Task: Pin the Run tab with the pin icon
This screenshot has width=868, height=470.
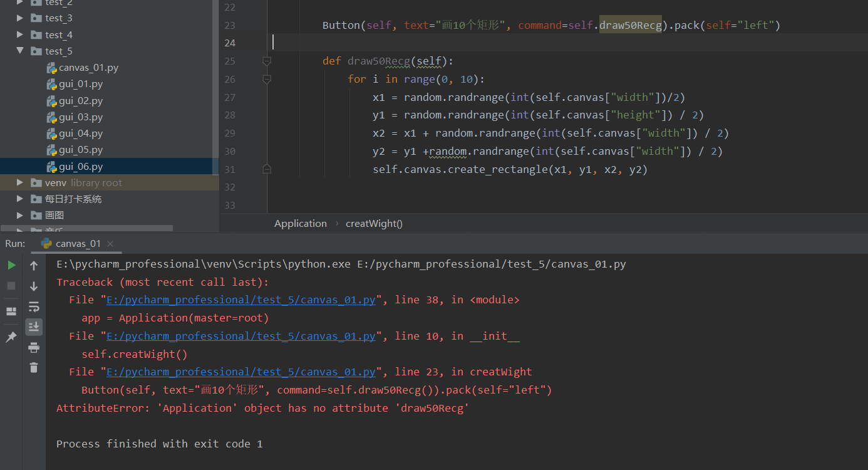Action: coord(11,337)
